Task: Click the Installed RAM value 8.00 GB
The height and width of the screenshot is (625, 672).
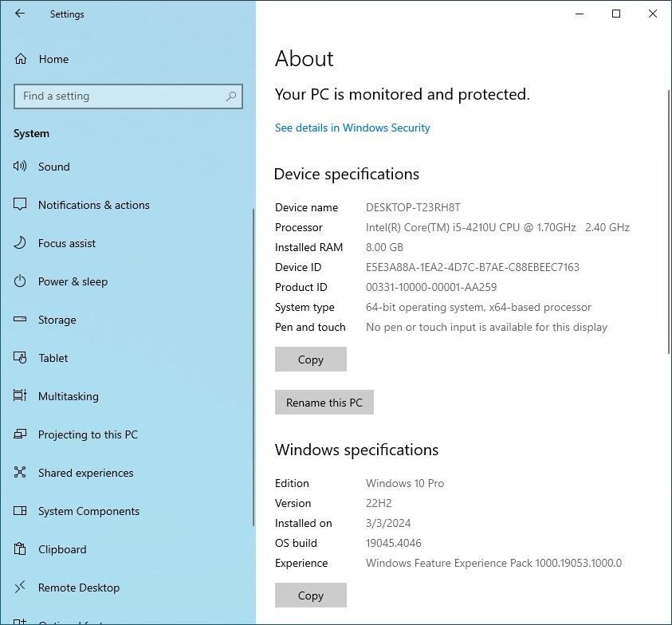Action: pos(384,247)
